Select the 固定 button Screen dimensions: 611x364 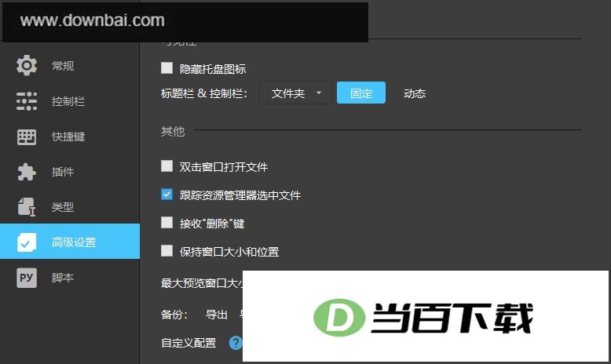click(361, 93)
